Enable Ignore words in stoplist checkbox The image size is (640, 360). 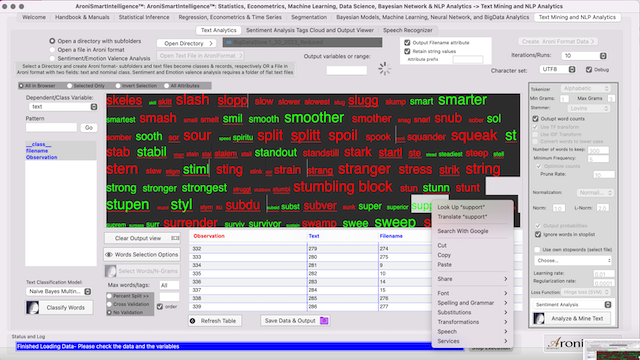coord(538,234)
